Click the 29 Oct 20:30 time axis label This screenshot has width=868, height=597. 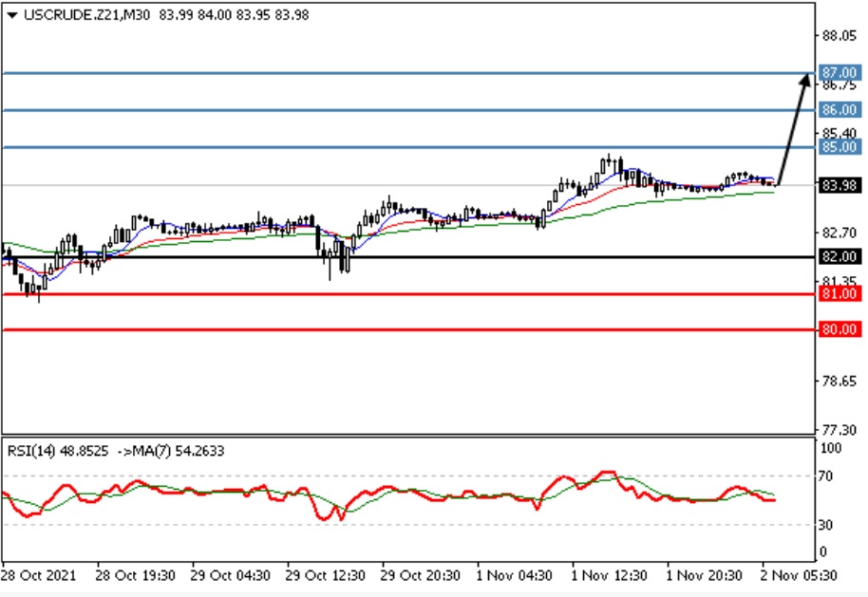pos(420,576)
